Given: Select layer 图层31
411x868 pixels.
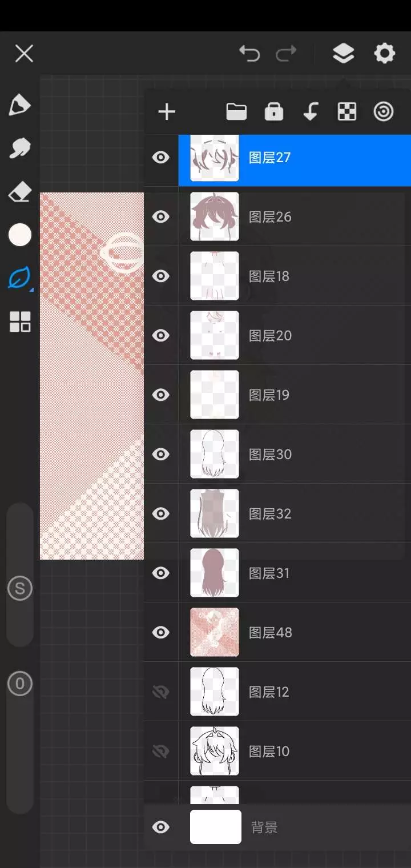Looking at the screenshot, I should point(295,573).
